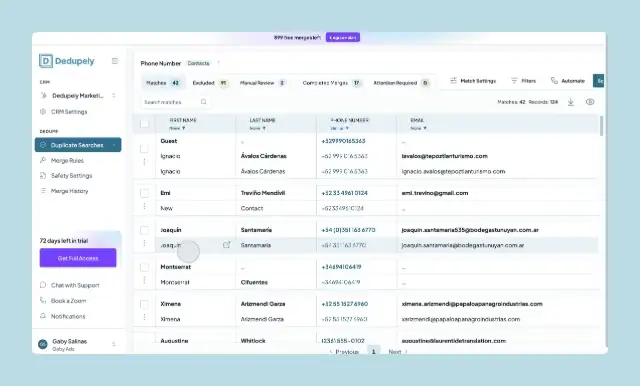Click the Cifuentes last name cell
Viewport: 640px width, 386px height.
pos(254,282)
